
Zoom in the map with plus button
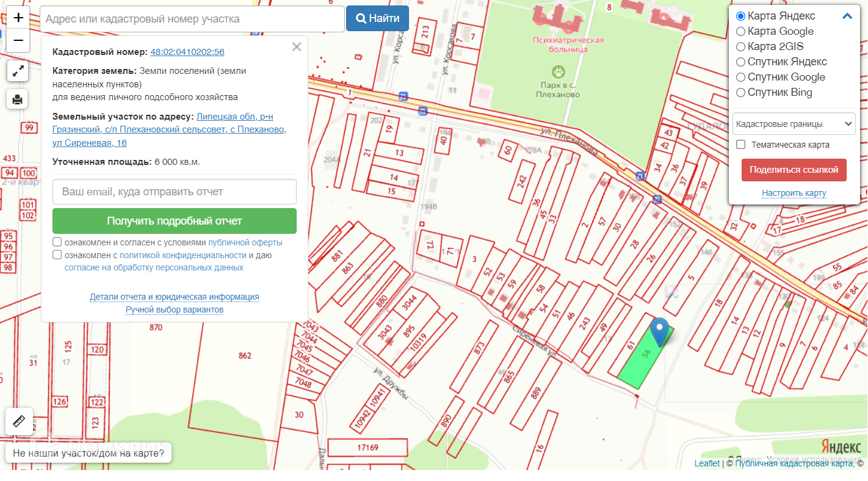18,18
